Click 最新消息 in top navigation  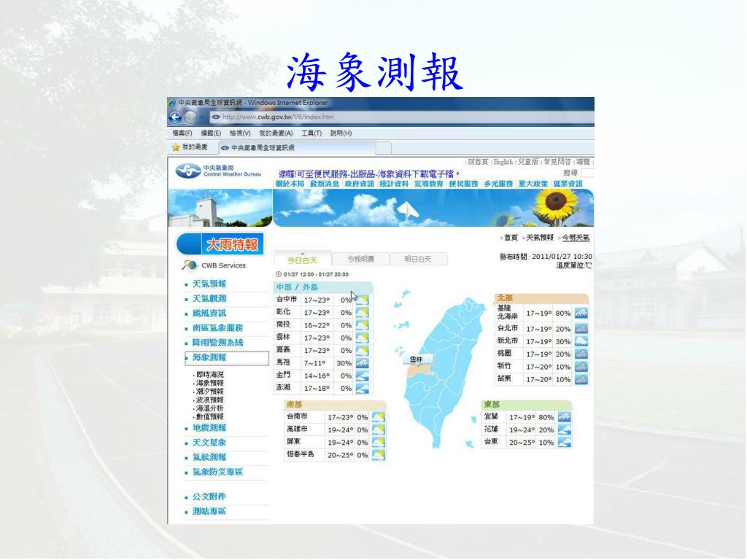[x=325, y=184]
